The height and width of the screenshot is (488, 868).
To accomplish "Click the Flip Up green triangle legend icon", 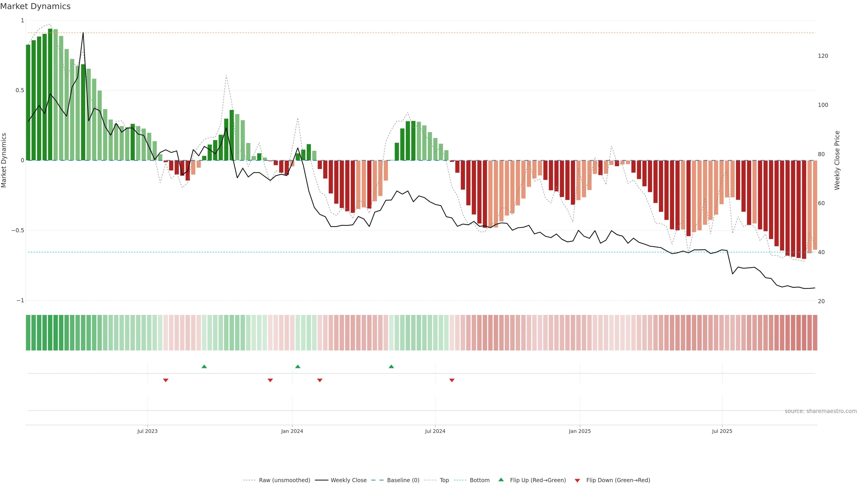I will click(x=501, y=480).
